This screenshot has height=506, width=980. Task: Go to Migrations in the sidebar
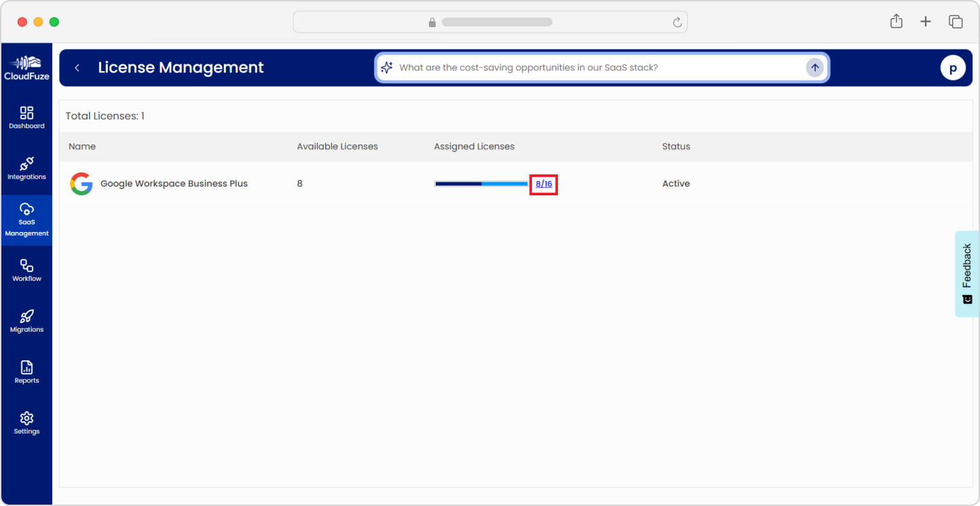26,322
